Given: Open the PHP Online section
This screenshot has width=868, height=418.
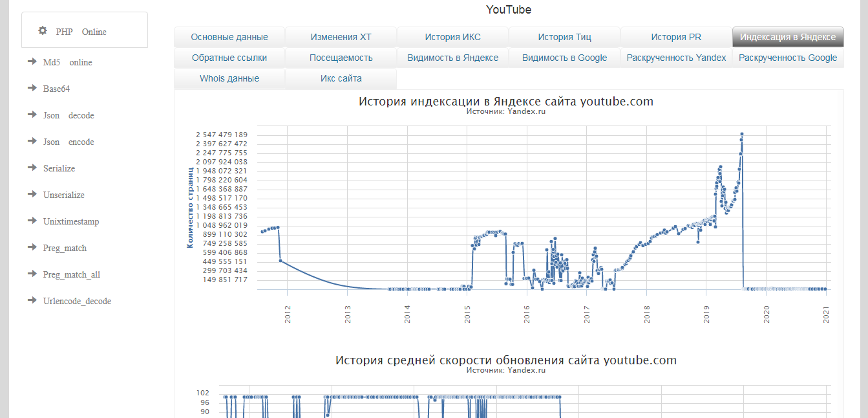Looking at the screenshot, I should 81,32.
